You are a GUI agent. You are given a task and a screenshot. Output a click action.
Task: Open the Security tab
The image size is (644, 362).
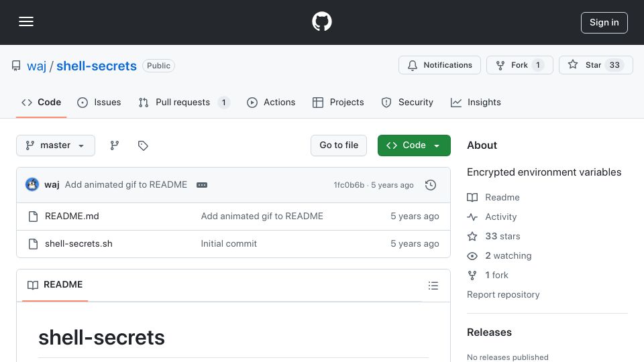click(407, 102)
